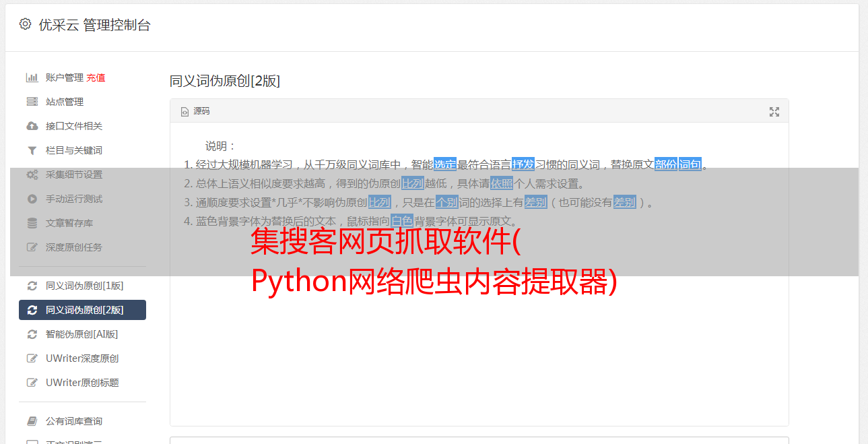
Task: Open the 充值 recharge link
Action: click(x=96, y=77)
